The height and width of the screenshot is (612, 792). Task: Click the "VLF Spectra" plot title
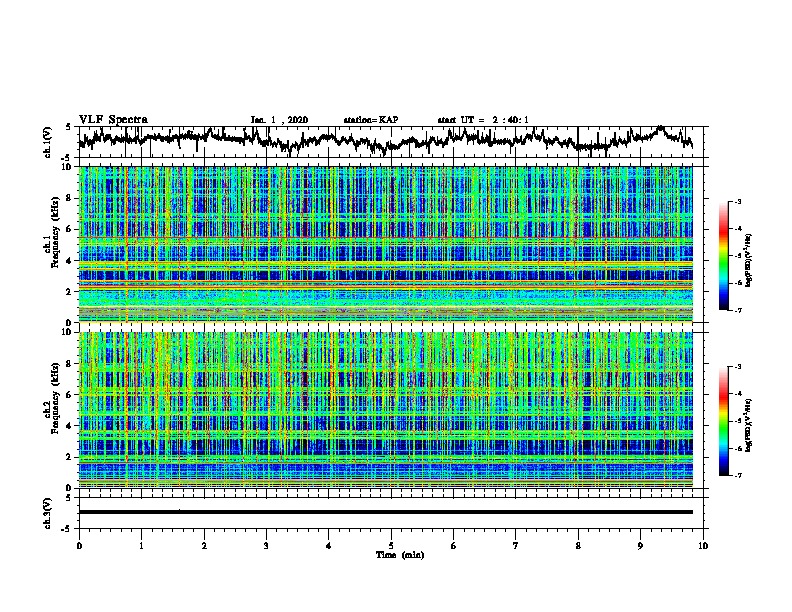coord(113,120)
